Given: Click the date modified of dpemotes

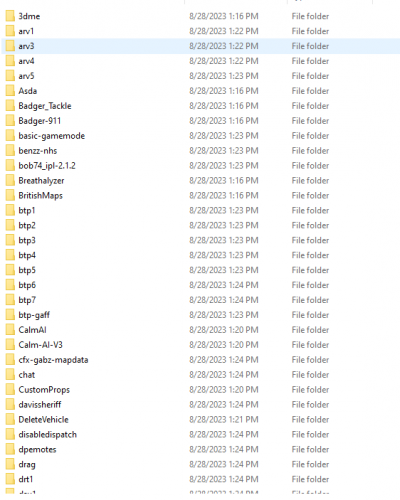Looking at the screenshot, I should click(224, 449).
